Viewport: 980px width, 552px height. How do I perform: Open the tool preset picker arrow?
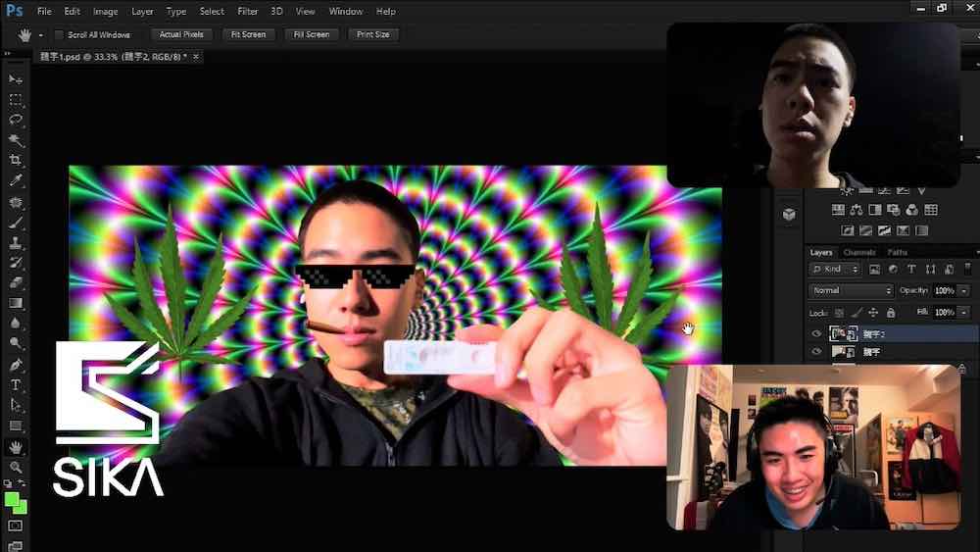click(41, 35)
